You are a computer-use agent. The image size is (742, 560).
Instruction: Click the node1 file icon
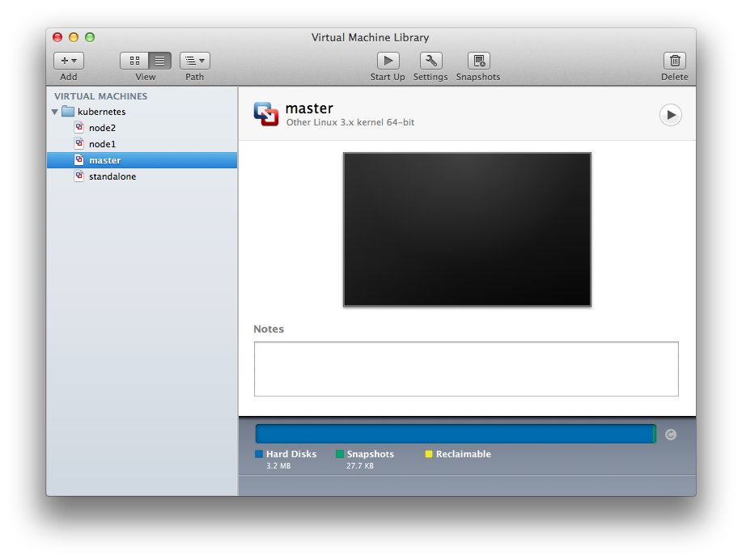79,143
